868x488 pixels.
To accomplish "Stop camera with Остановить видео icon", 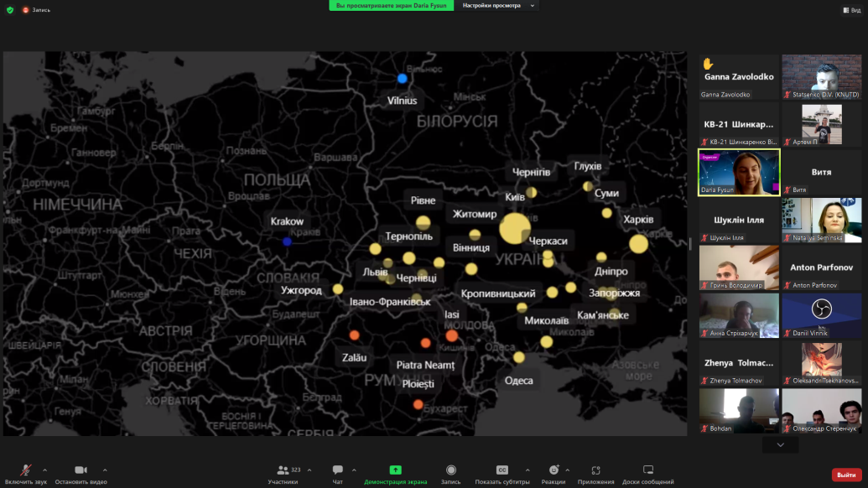I will [81, 470].
